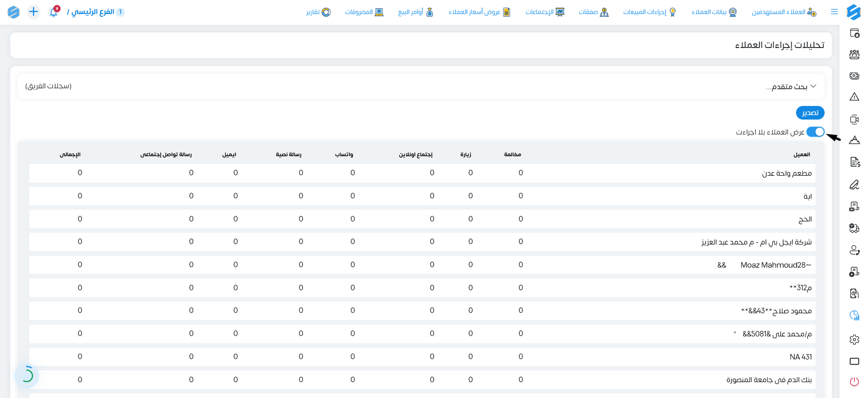Expand the بحث متقدم advanced search panel
Image resolution: width=868 pixels, height=398 pixels.
421,86
